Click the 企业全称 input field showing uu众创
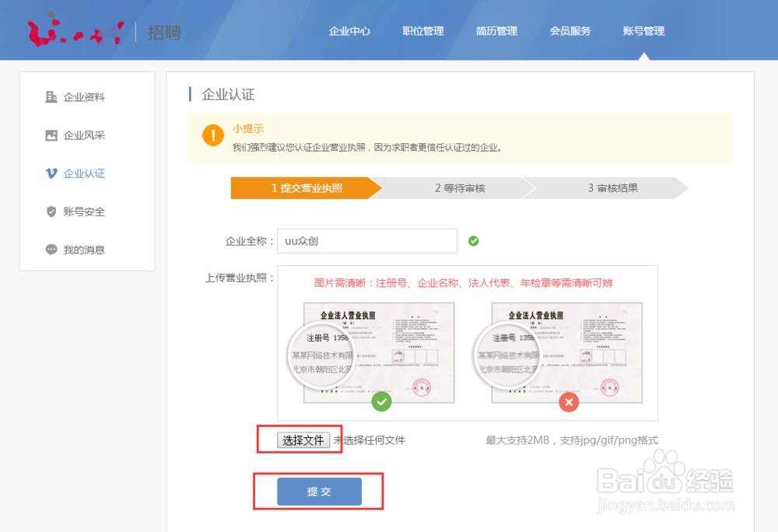 pos(366,241)
